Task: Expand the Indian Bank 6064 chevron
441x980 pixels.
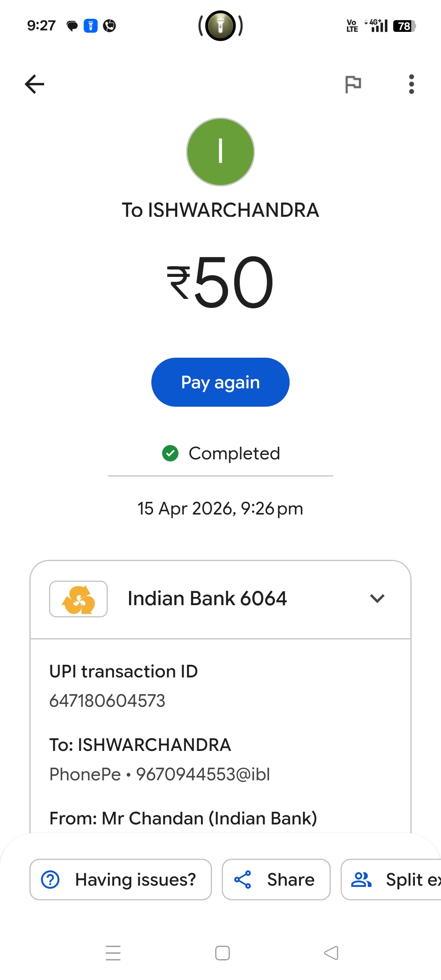Action: pos(377,599)
